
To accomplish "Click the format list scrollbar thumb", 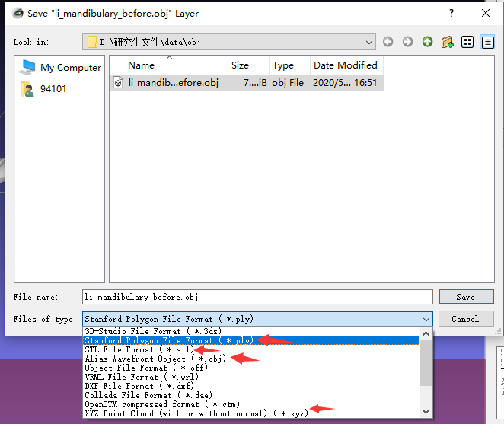I will [426, 362].
